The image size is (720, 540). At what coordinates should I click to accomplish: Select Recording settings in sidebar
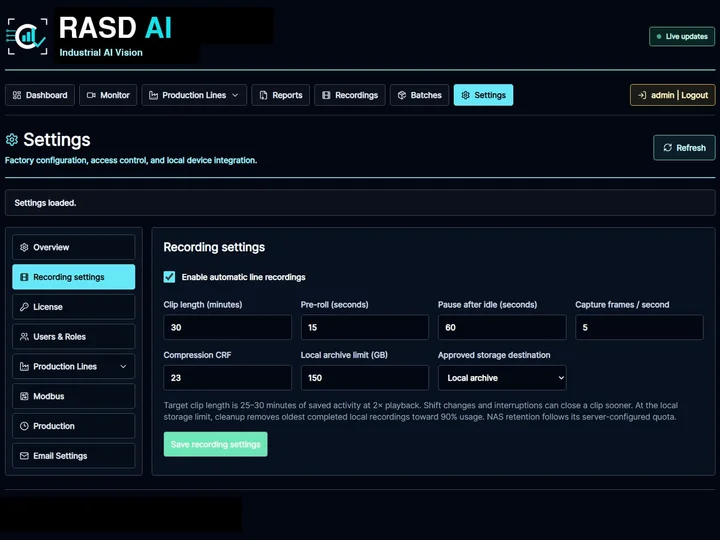[x=73, y=277]
